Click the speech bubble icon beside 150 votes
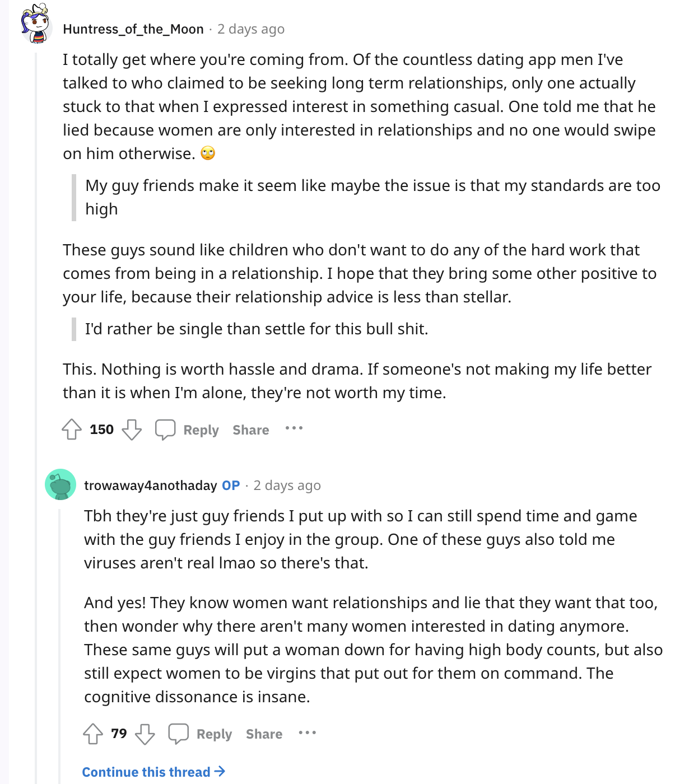Image resolution: width=689 pixels, height=784 pixels. [165, 430]
